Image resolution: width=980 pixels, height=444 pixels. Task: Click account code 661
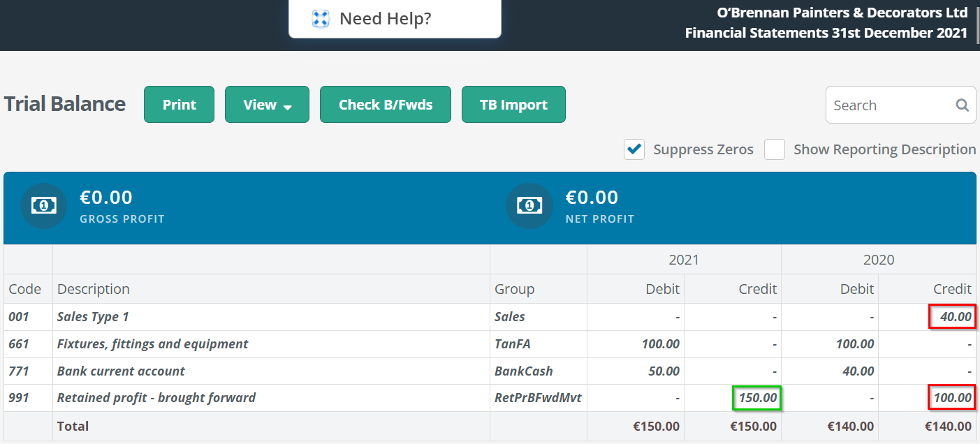(19, 344)
